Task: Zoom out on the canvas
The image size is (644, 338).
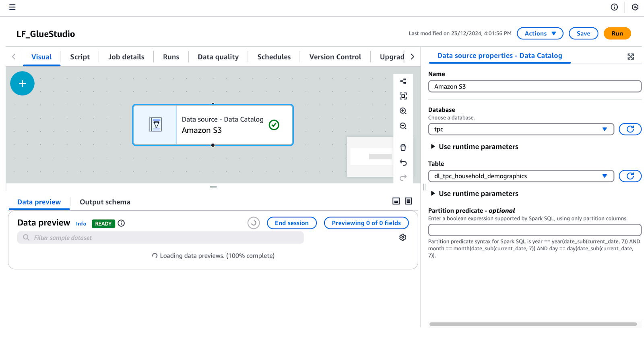Action: [403, 126]
